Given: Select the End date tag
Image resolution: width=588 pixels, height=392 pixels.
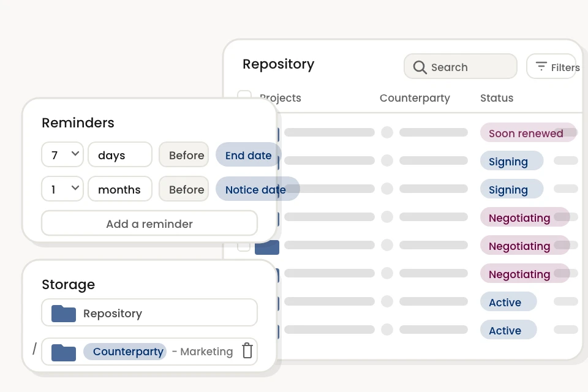Looking at the screenshot, I should pos(248,155).
